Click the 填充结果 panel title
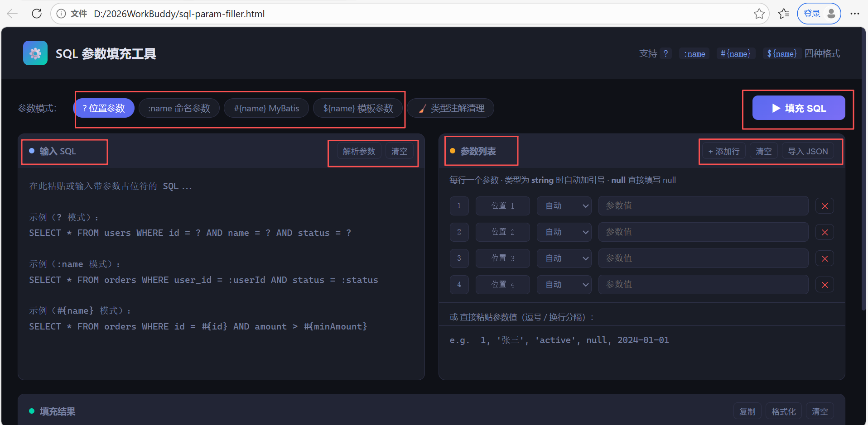 [58, 411]
